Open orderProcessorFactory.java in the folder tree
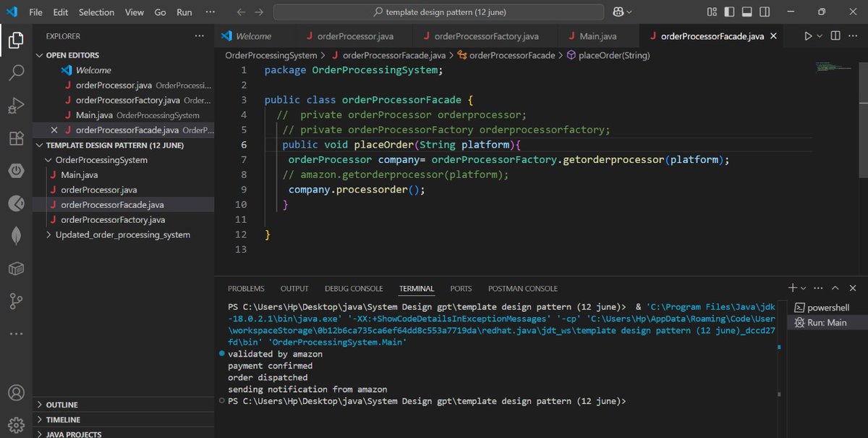This screenshot has width=868, height=438. coord(113,219)
